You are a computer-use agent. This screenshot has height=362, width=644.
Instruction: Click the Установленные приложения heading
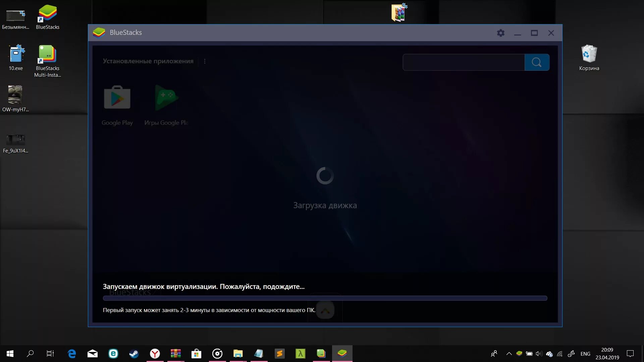148,61
